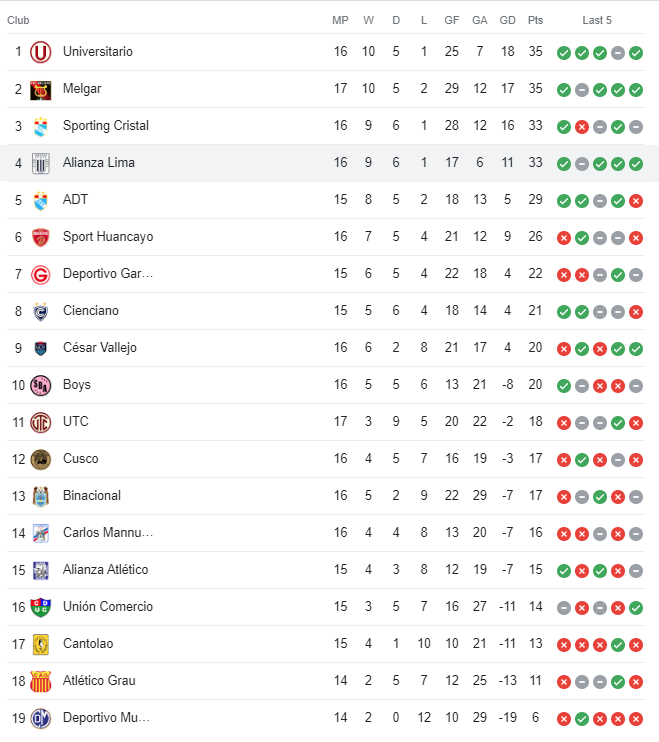The image size is (659, 742).
Task: Click the Pts column header
Action: 536,20
